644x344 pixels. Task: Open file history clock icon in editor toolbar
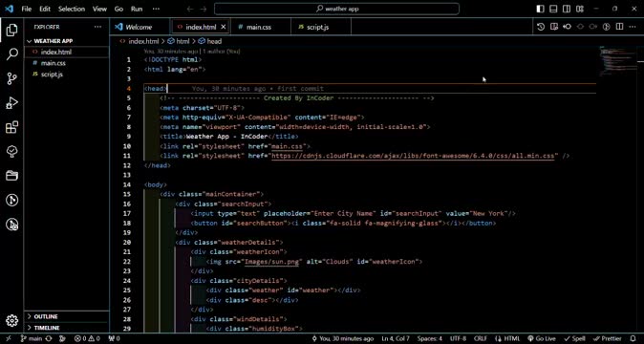pyautogui.click(x=541, y=27)
